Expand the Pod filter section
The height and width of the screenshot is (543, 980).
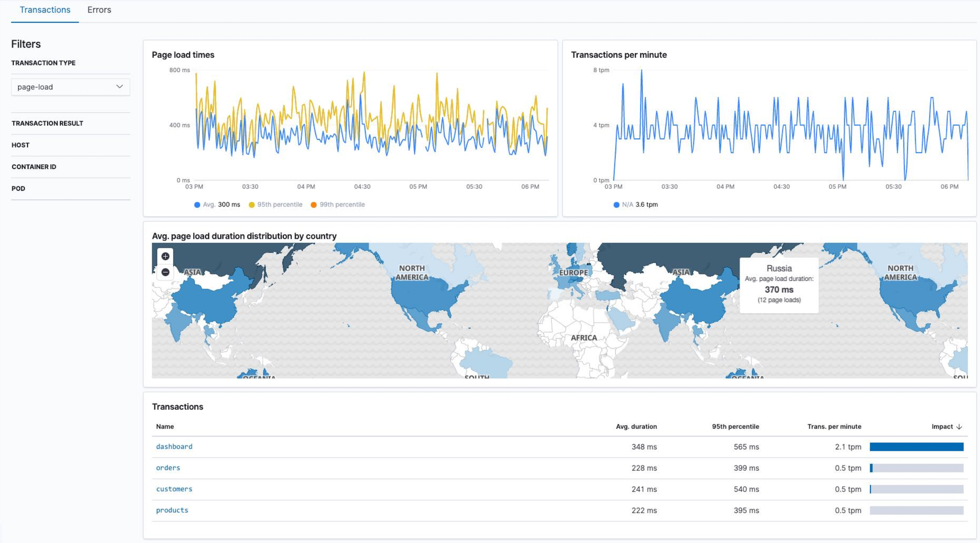click(x=18, y=189)
